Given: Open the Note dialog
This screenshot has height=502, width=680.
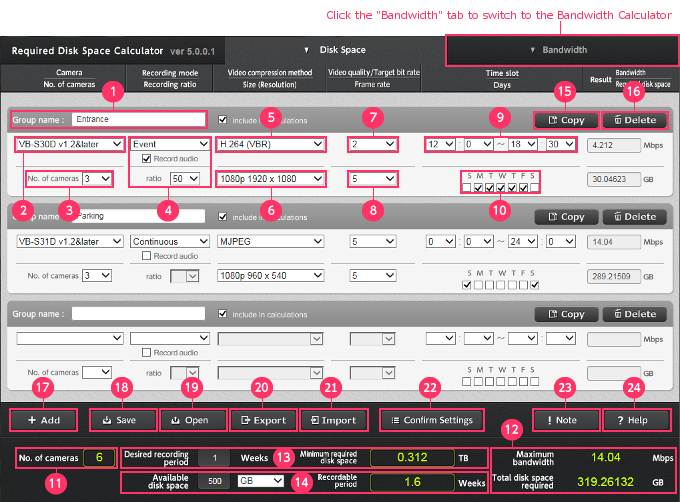Looking at the screenshot, I should click(x=563, y=420).
